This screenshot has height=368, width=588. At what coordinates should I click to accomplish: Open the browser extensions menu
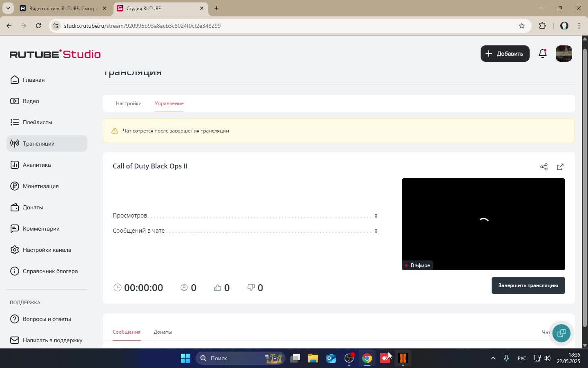tap(543, 26)
